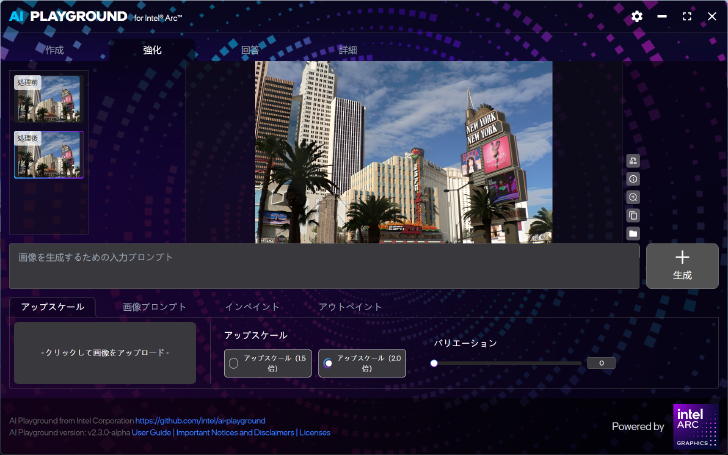Click the バリエーション label
Screen dimensions: 728x455
tap(465, 343)
